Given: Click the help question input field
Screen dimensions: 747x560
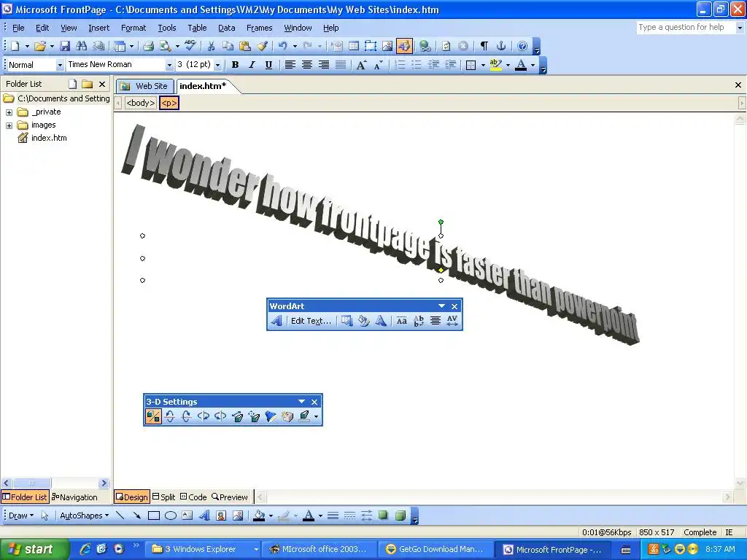Looking at the screenshot, I should point(686,28).
